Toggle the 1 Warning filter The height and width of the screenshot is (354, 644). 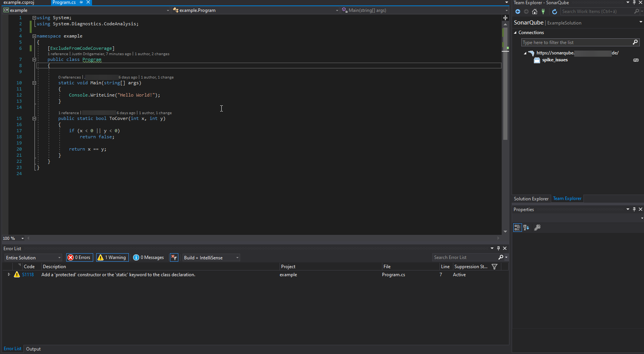[112, 257]
